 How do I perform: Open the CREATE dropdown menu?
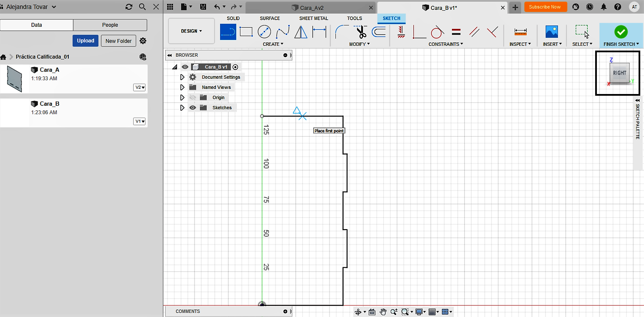[x=273, y=44]
